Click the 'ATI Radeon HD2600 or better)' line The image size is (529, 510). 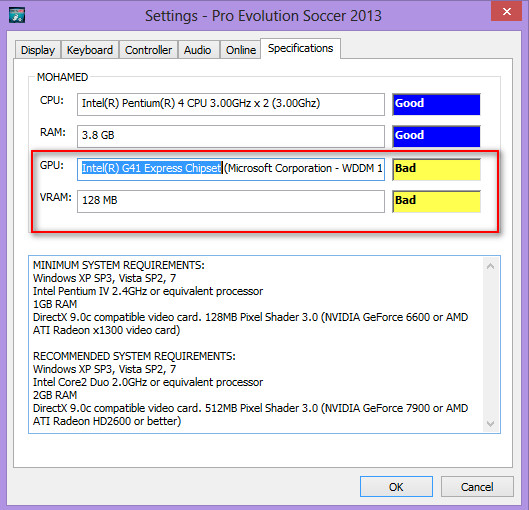coord(107,421)
